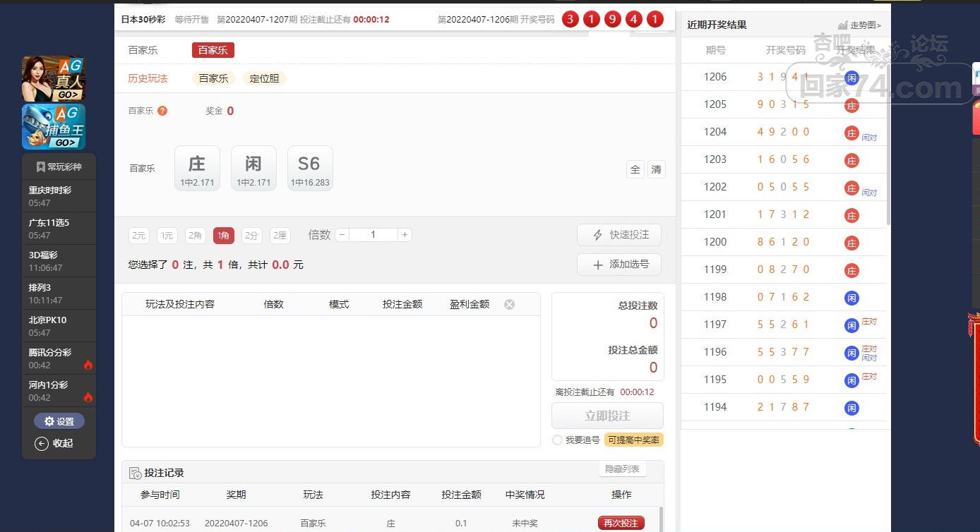Toggle 我要追号 radio option
The width and height of the screenshot is (980, 532).
tap(558, 440)
